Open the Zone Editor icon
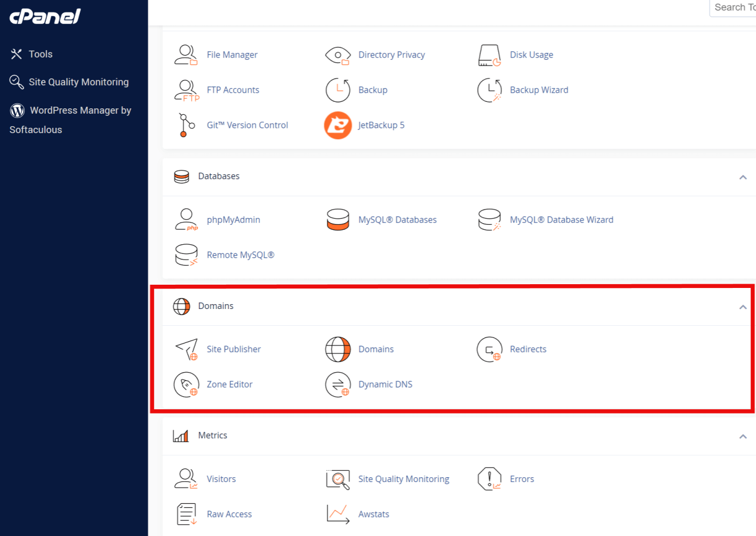756x536 pixels. tap(187, 384)
